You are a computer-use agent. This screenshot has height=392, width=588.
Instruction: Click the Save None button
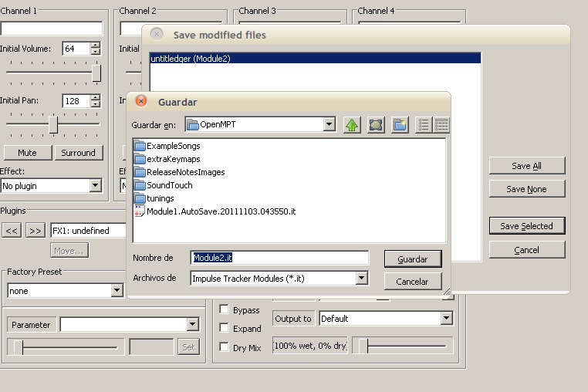tap(526, 189)
